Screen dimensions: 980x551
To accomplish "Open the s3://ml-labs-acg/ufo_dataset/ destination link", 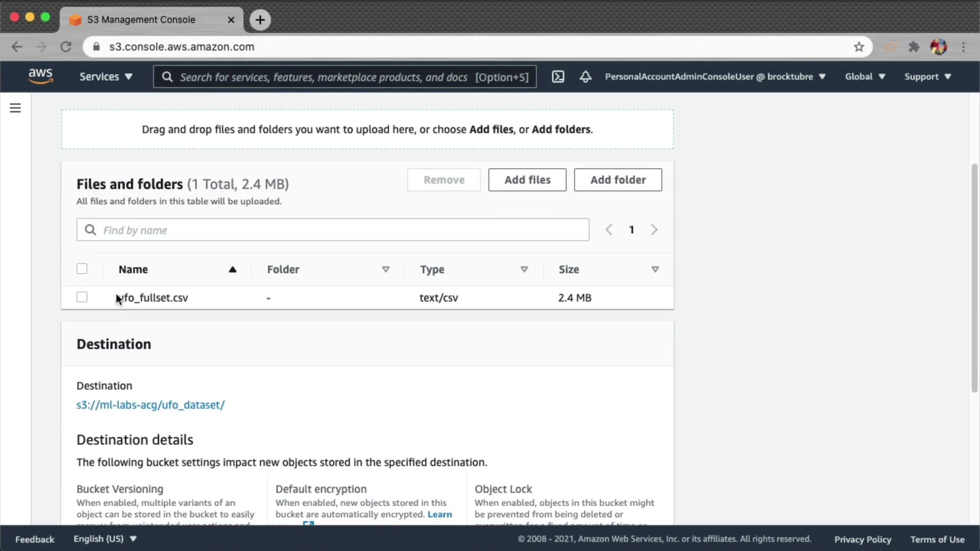I will point(151,405).
